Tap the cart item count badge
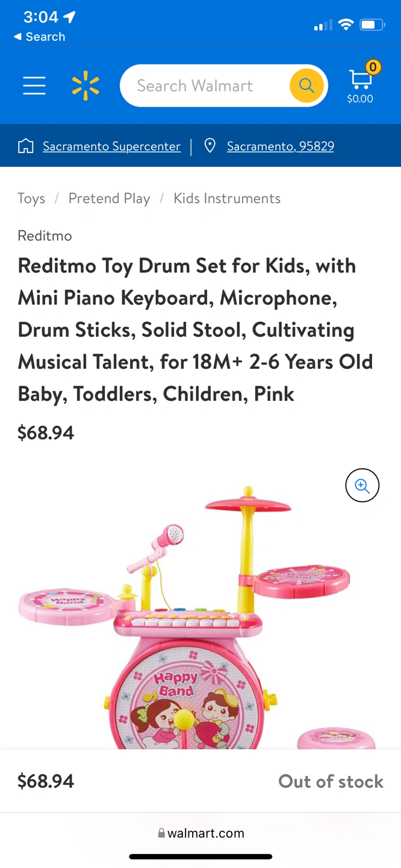The image size is (401, 868). pos(373,67)
